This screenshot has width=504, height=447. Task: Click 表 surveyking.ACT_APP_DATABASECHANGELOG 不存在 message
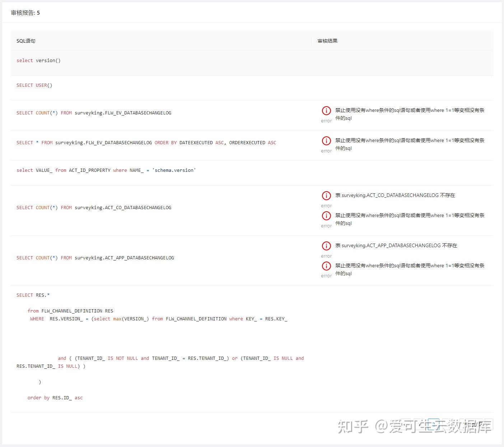pos(396,246)
